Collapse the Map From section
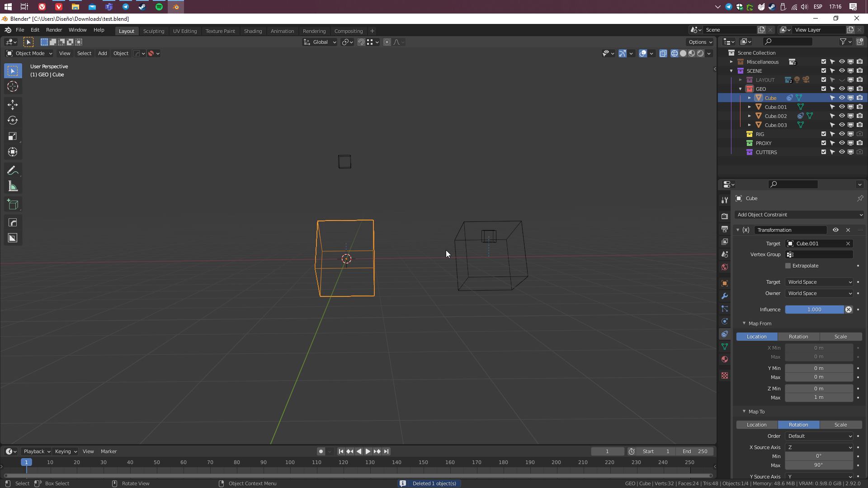This screenshot has width=868, height=488. pyautogui.click(x=744, y=324)
